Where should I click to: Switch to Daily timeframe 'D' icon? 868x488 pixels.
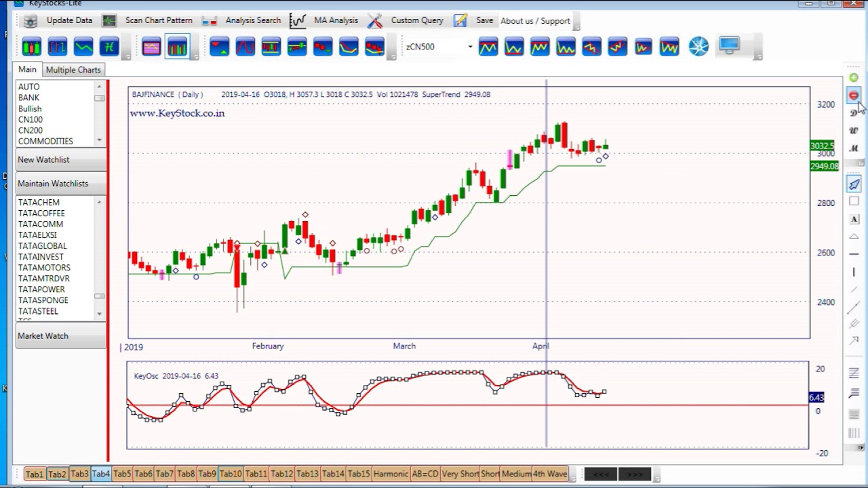point(854,113)
